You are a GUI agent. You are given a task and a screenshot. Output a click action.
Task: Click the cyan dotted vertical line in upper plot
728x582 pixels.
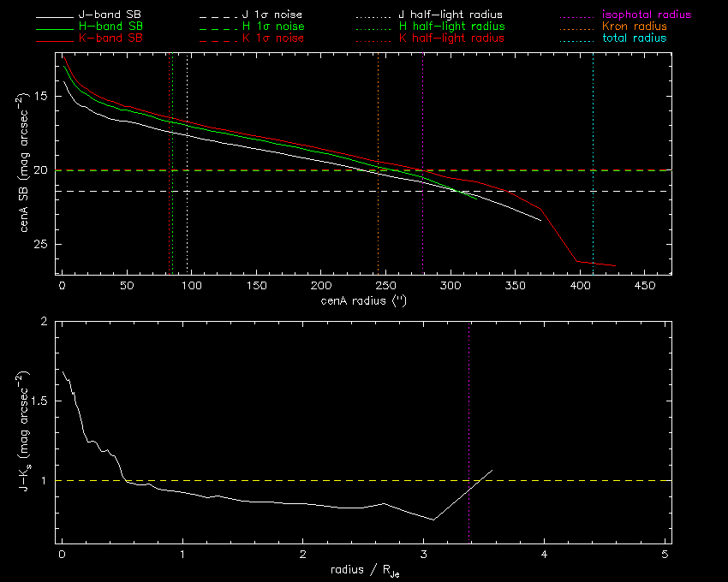click(593, 128)
